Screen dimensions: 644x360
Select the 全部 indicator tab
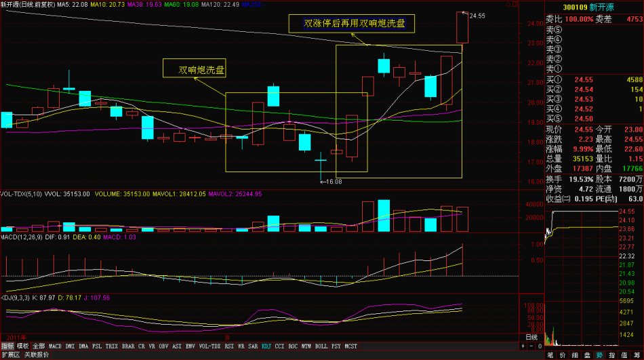coord(39,346)
